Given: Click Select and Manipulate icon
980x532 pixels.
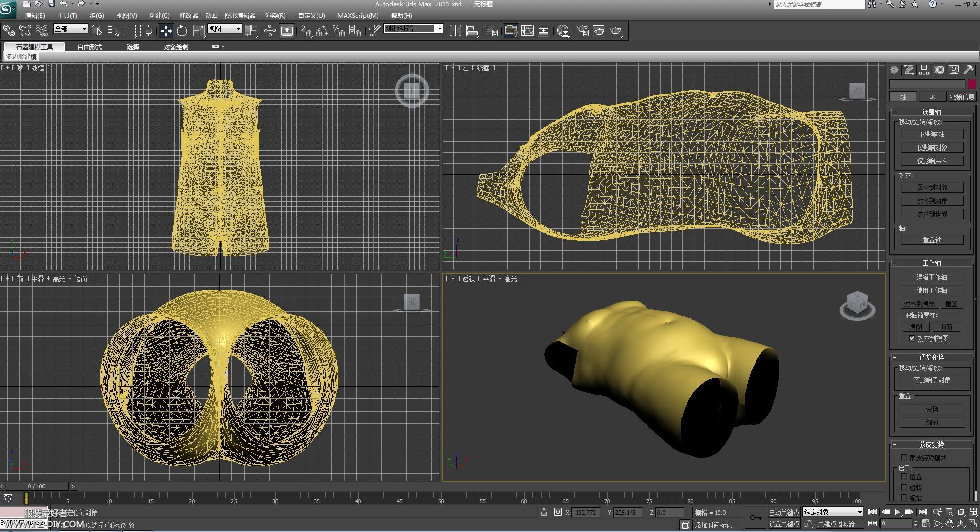Looking at the screenshot, I should pos(270,31).
